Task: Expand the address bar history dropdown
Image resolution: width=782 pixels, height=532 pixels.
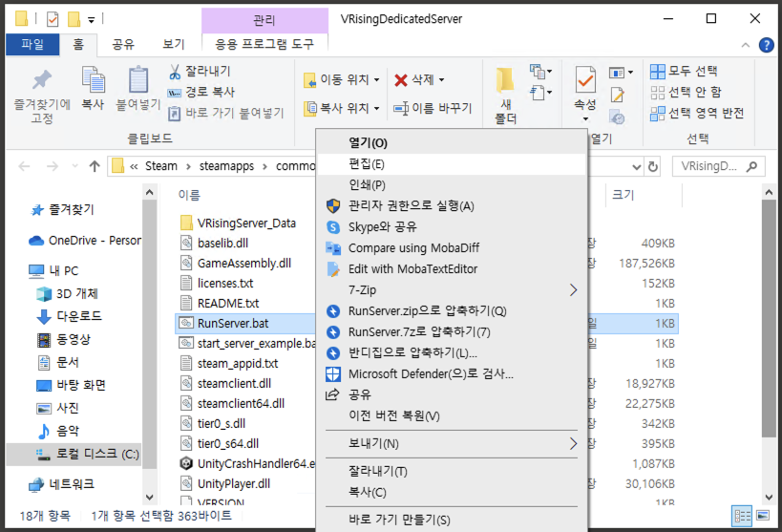Action: coord(636,167)
